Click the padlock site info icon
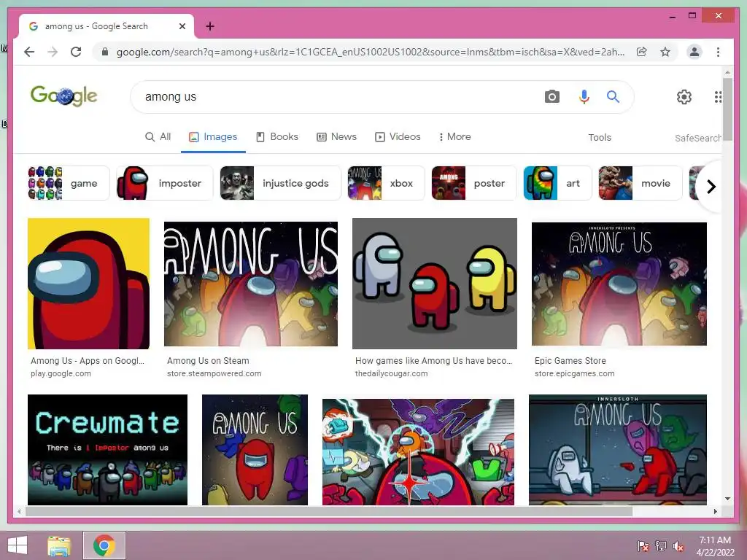Screen dimensions: 747x560 (105, 52)
